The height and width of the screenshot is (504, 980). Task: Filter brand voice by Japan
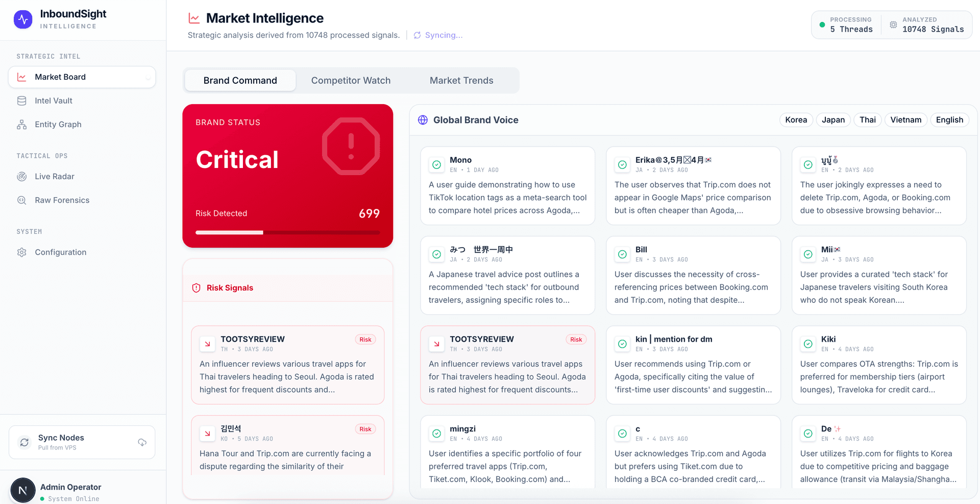click(833, 120)
